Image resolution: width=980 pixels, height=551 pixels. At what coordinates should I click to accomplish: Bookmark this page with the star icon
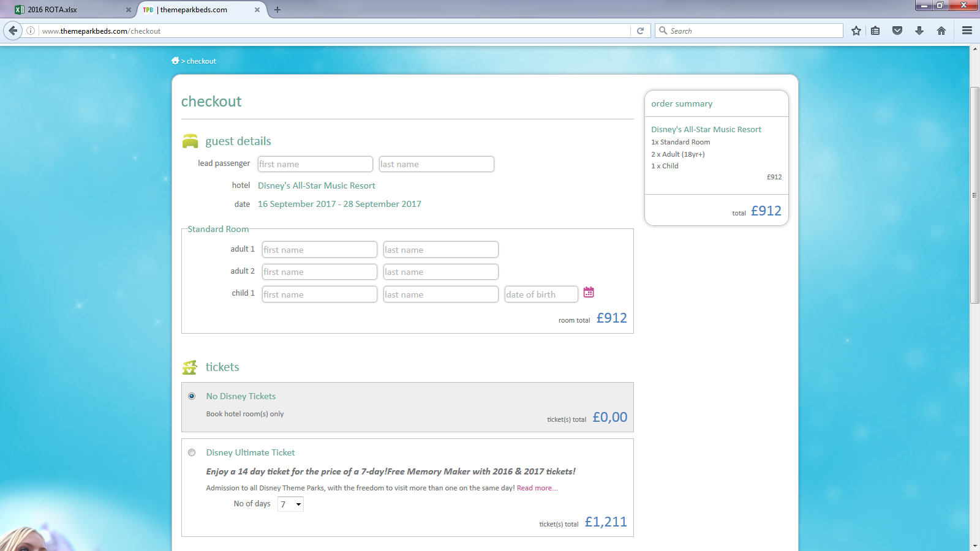coord(856,31)
